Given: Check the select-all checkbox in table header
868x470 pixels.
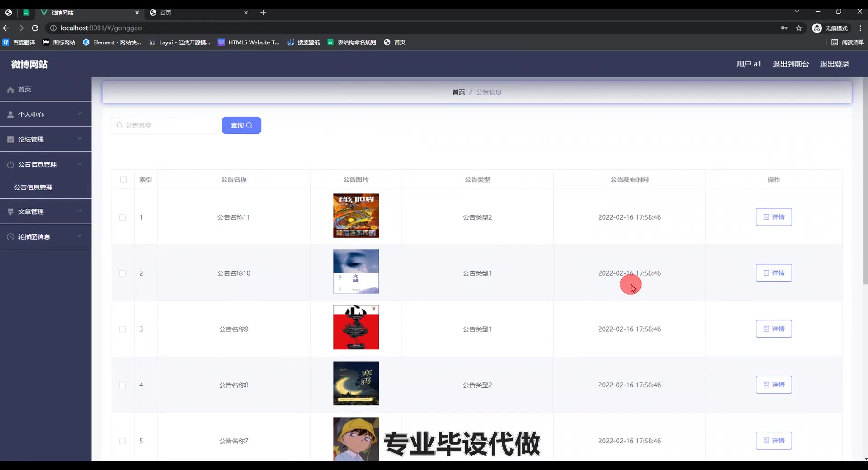Looking at the screenshot, I should (123, 180).
